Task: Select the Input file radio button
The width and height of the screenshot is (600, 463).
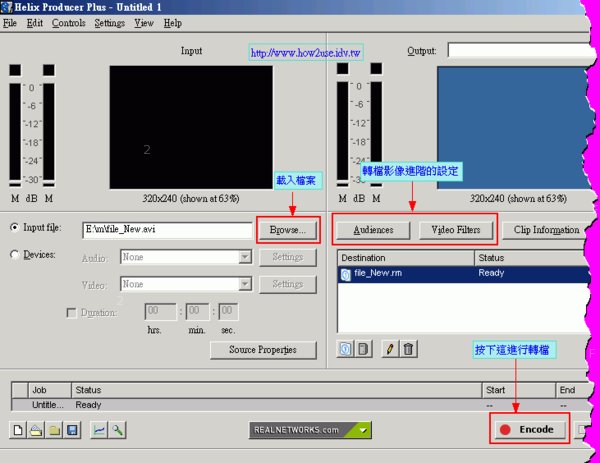Action: [14, 228]
